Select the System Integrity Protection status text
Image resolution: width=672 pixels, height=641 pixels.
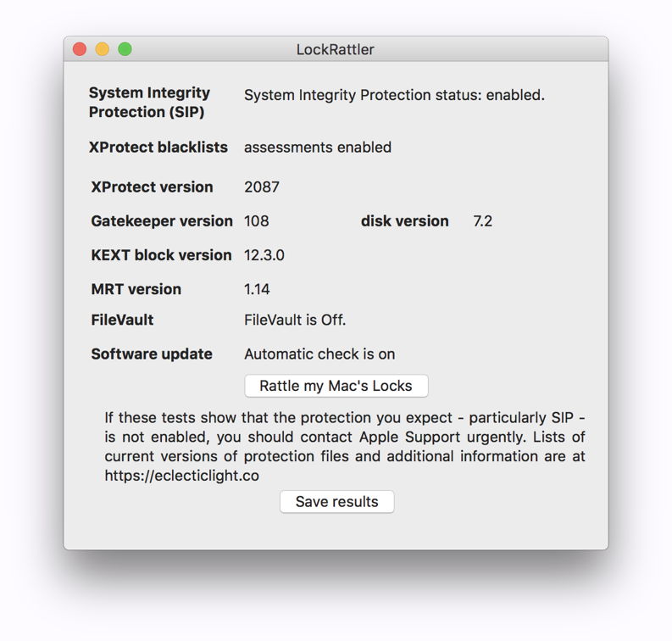(394, 95)
